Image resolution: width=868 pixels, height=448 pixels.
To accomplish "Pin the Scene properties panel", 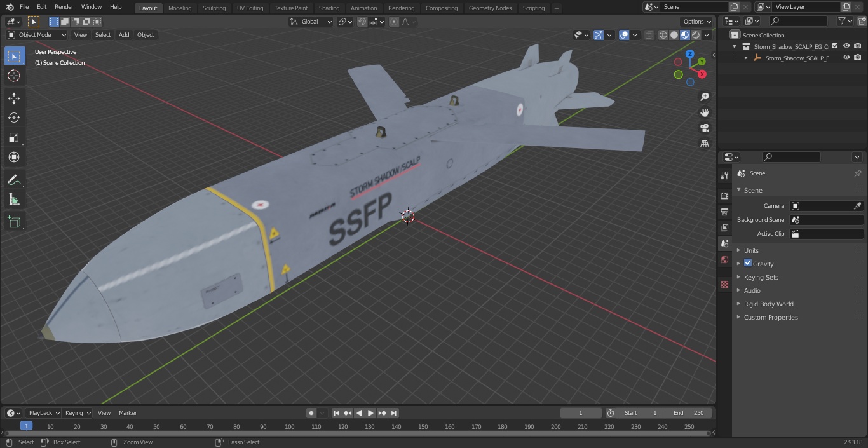I will point(857,173).
